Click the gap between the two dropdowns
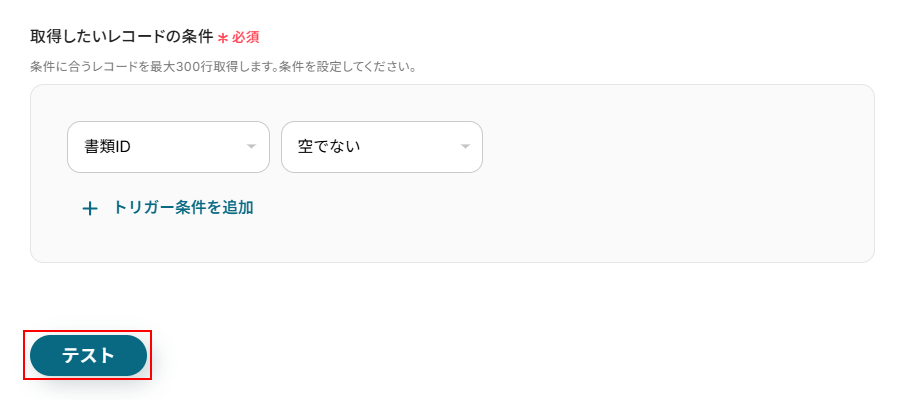The image size is (899, 400). pyautogui.click(x=275, y=147)
